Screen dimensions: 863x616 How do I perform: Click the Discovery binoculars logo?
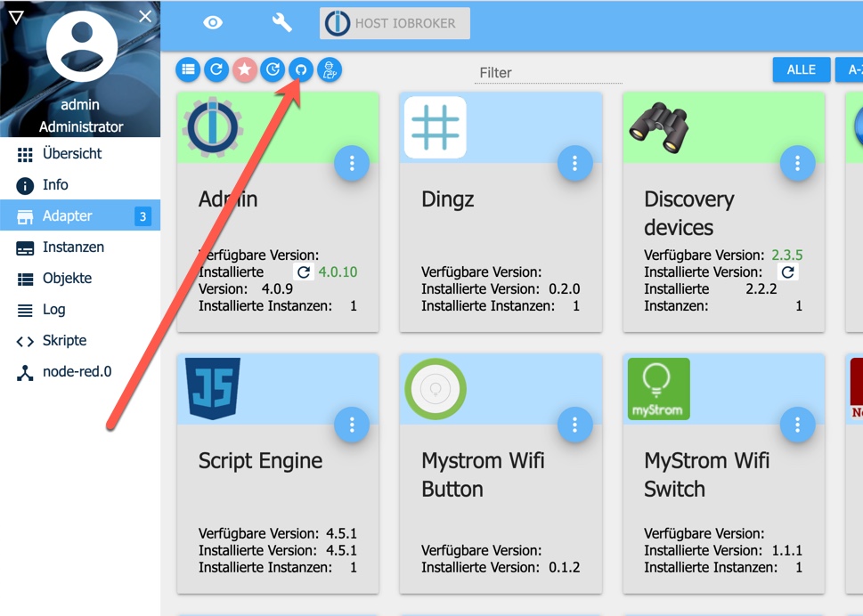click(x=659, y=127)
